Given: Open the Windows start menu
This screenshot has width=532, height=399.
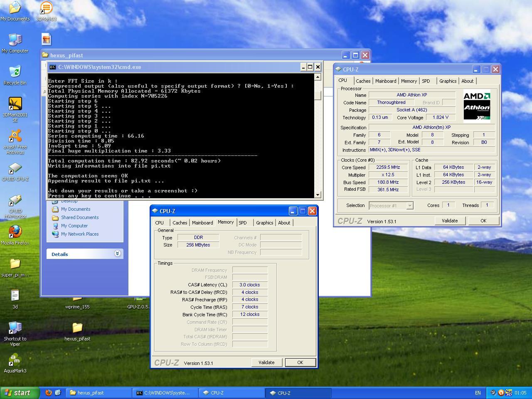Looking at the screenshot, I should (x=20, y=393).
